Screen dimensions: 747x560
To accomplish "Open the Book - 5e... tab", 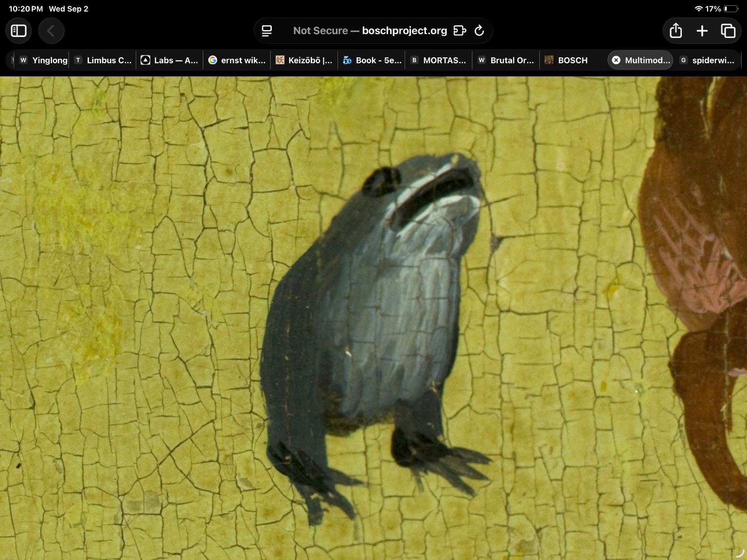I will (x=372, y=60).
